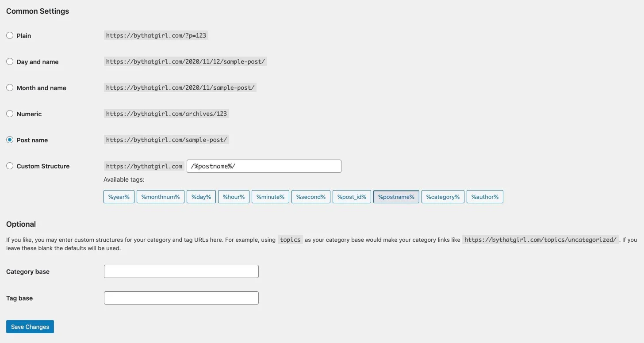The height and width of the screenshot is (343, 644).
Task: Insert the %minute% tag
Action: click(x=270, y=196)
